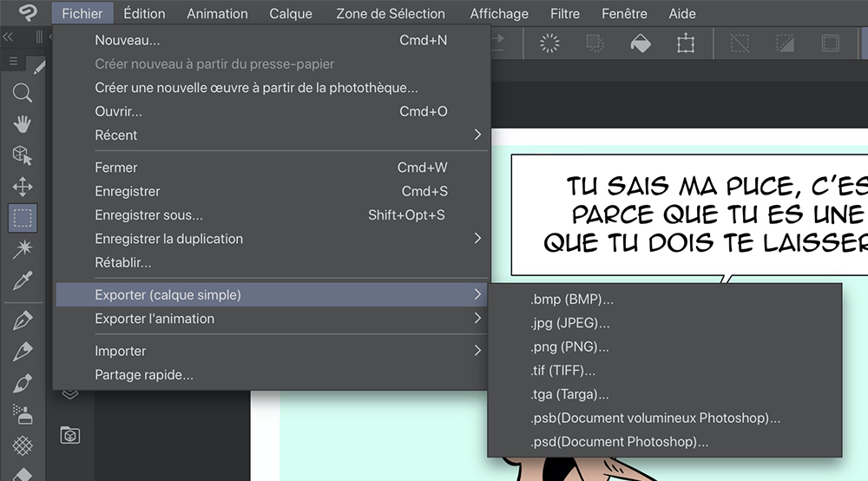Choose .png (PNG)... export option
868x481 pixels.
[569, 347]
